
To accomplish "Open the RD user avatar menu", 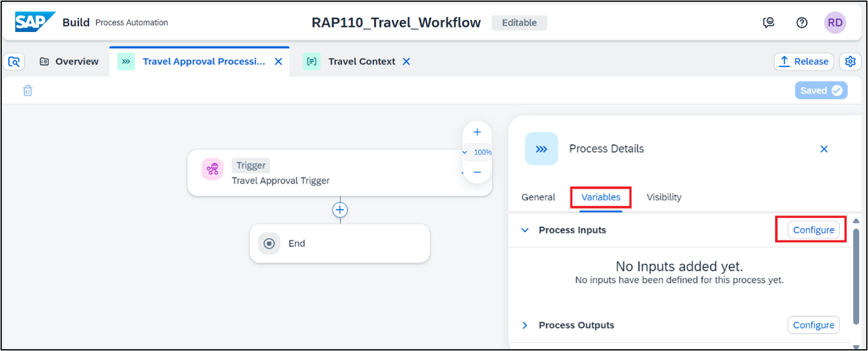I will point(835,23).
